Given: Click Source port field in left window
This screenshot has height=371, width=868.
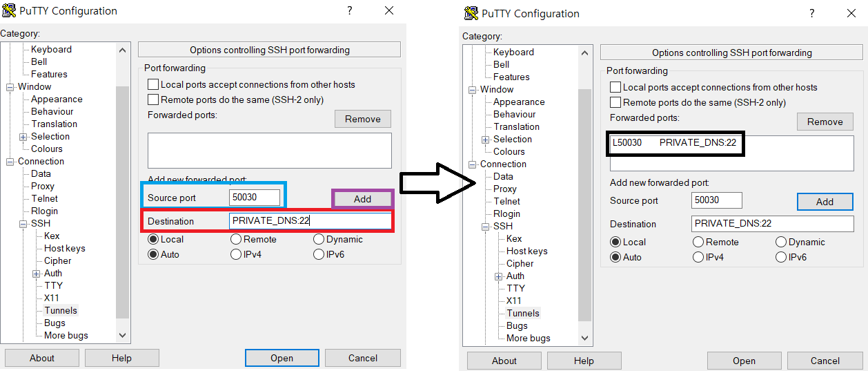Looking at the screenshot, I should pos(255,197).
